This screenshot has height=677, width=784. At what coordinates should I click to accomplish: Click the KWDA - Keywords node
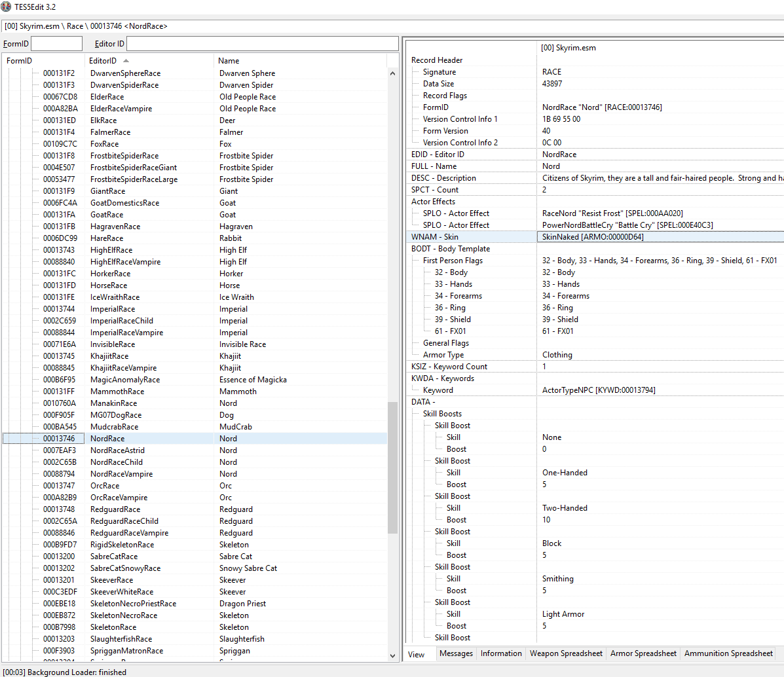[443, 378]
